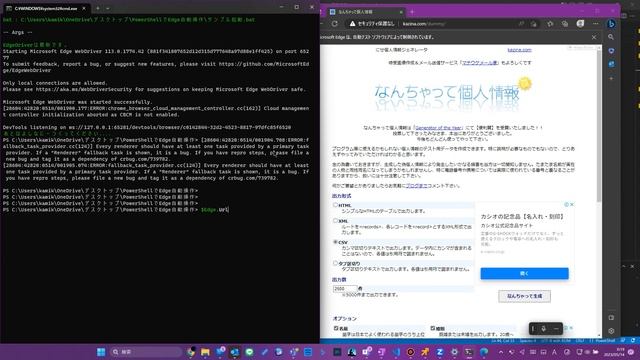
Task: Open the マナウケメール便 link
Action: click(480, 63)
